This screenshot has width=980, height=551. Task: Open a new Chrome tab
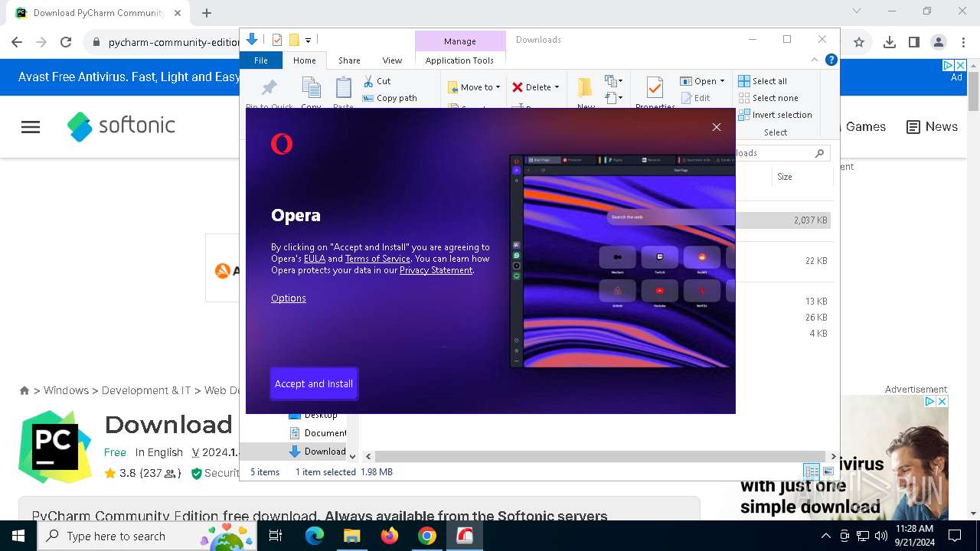tap(207, 13)
